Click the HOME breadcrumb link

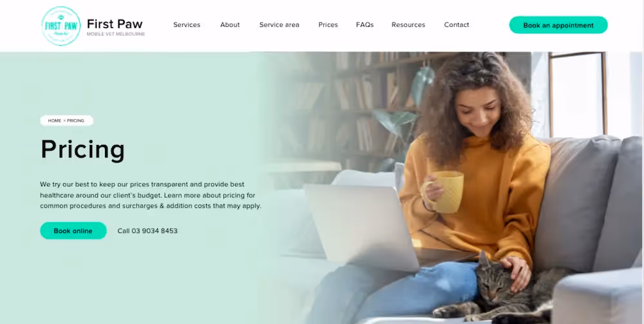[x=54, y=120]
